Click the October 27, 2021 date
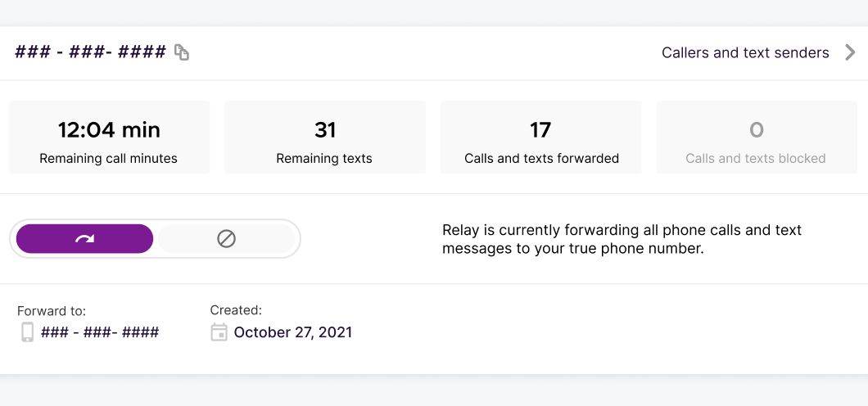 [x=292, y=332]
